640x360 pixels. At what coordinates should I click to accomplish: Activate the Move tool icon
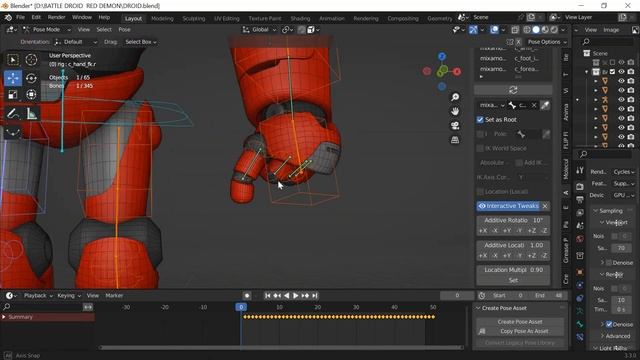tap(13, 78)
